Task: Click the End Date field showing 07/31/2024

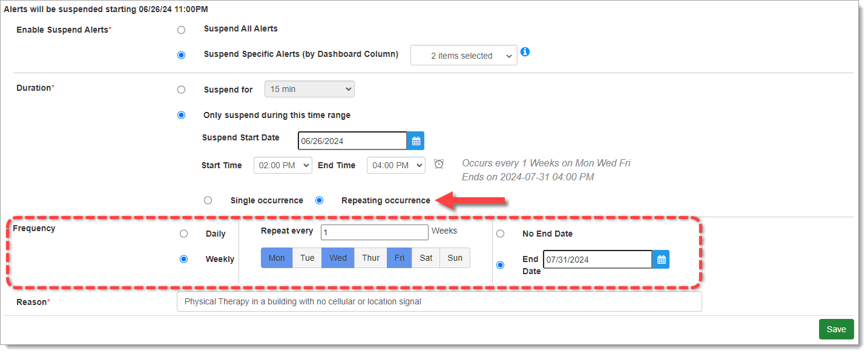Action: click(597, 260)
